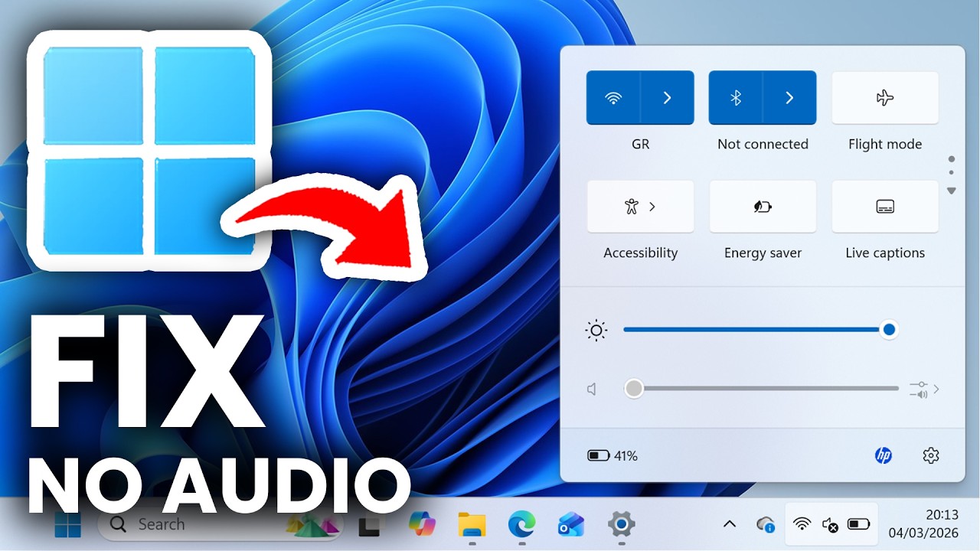Launch the HP app from quick settings
This screenshot has height=551, width=980.
[884, 456]
